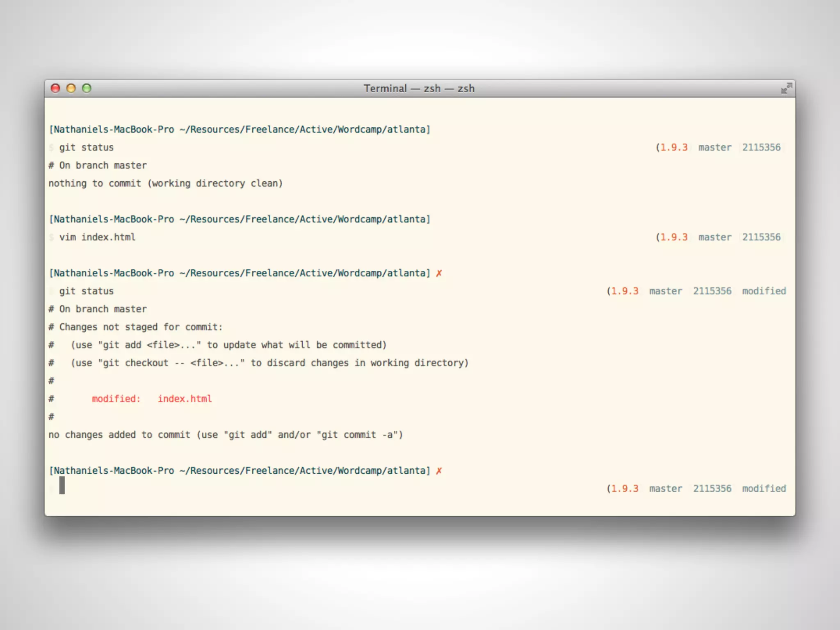Click "nothing to commit (working directory clean)" line
The image size is (840, 630).
click(166, 183)
